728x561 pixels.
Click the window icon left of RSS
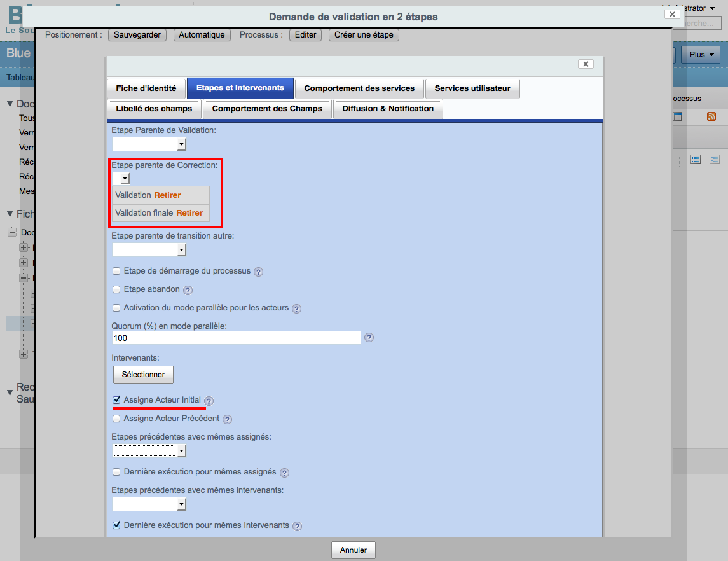coord(677,116)
